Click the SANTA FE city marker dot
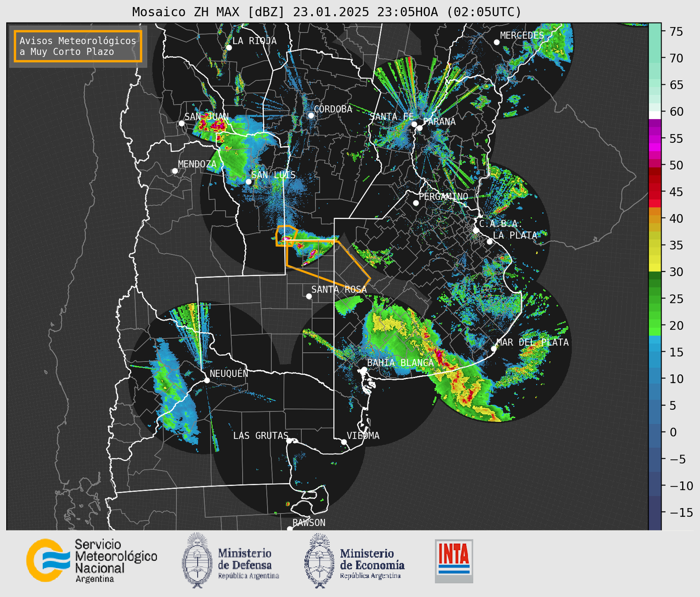Viewport: 700px width, 597px height. coord(414,124)
